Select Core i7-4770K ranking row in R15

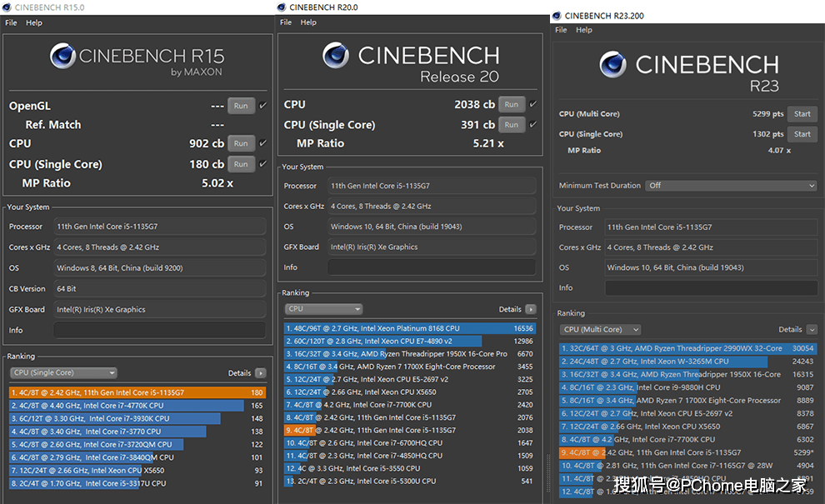click(x=137, y=406)
